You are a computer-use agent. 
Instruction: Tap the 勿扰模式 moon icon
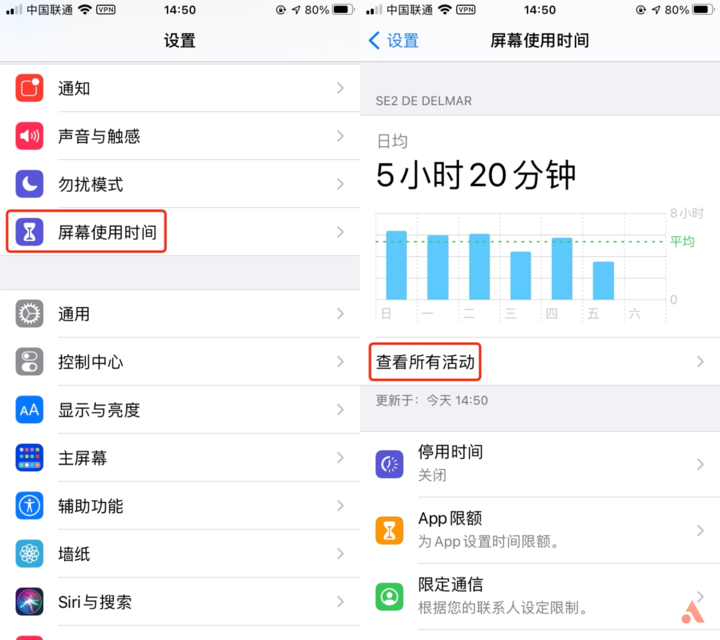(x=29, y=184)
